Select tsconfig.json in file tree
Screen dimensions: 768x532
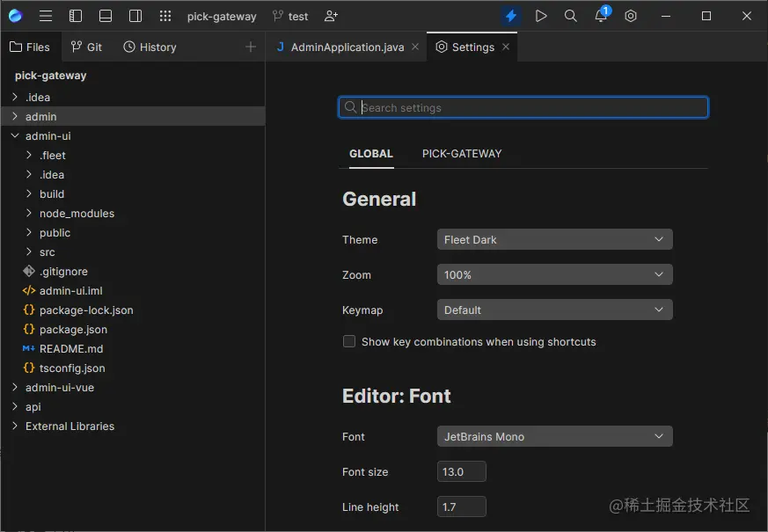pyautogui.click(x=72, y=368)
